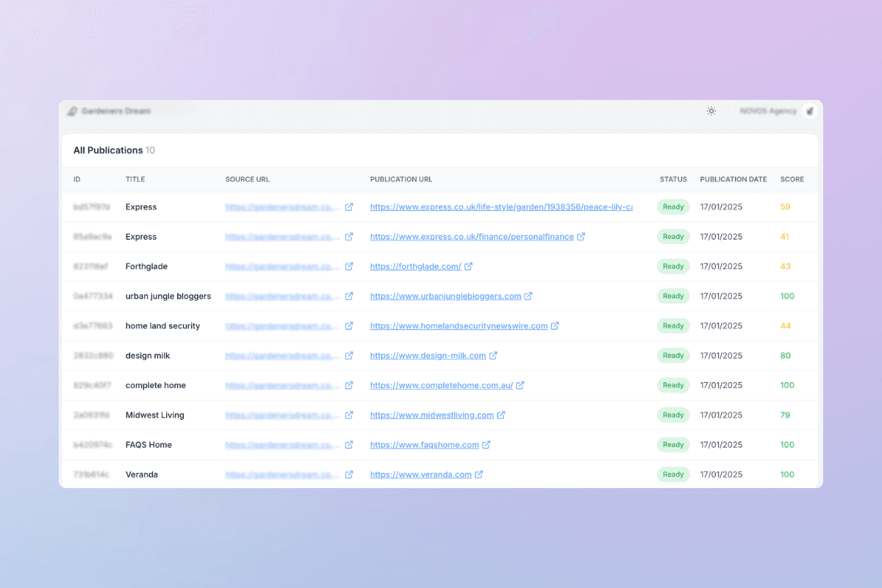Click the Midwest Living source URL external link icon
The image size is (882, 588).
349,415
